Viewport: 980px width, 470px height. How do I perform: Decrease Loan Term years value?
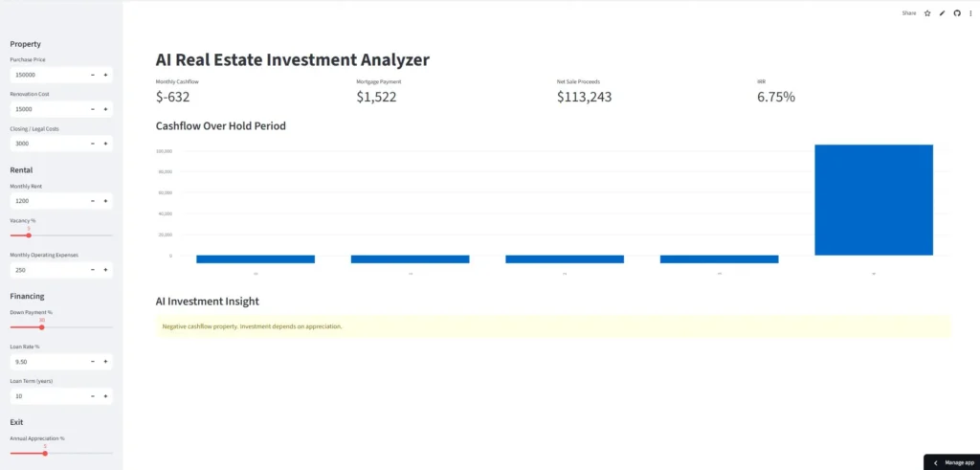92,396
